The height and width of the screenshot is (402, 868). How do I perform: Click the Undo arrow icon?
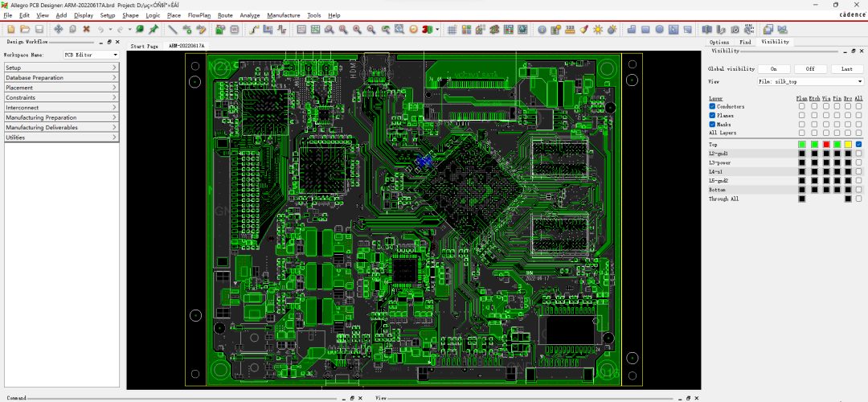[101, 30]
